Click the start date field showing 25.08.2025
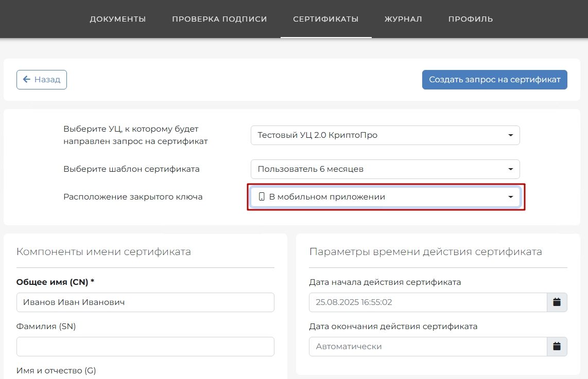Viewport: 588px width, 379px height. pos(427,302)
